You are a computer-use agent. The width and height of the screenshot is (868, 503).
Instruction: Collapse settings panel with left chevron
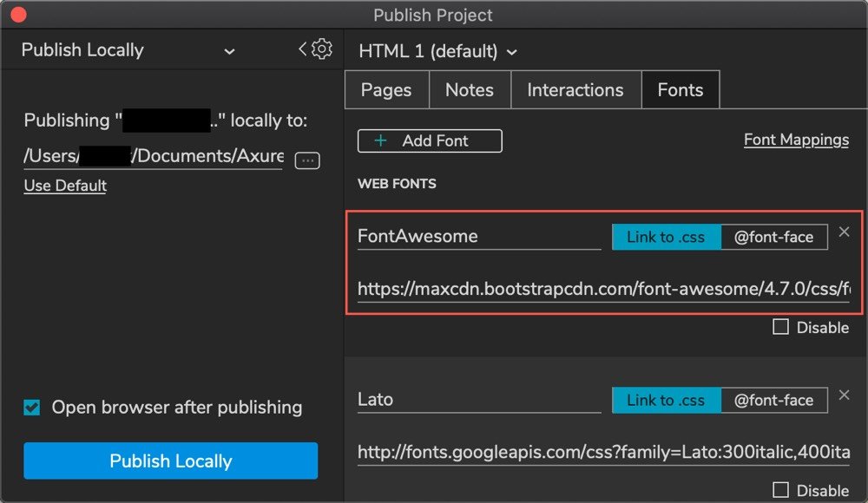coord(302,49)
